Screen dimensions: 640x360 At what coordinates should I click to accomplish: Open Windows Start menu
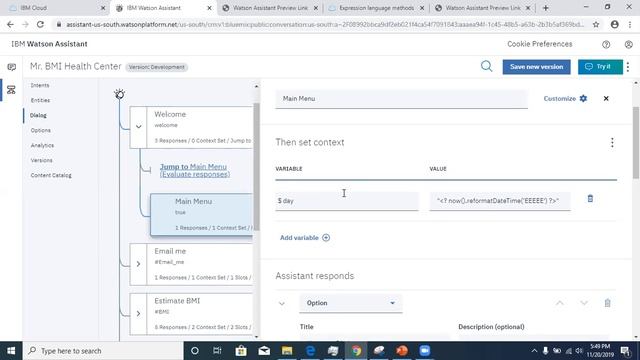click(11, 351)
